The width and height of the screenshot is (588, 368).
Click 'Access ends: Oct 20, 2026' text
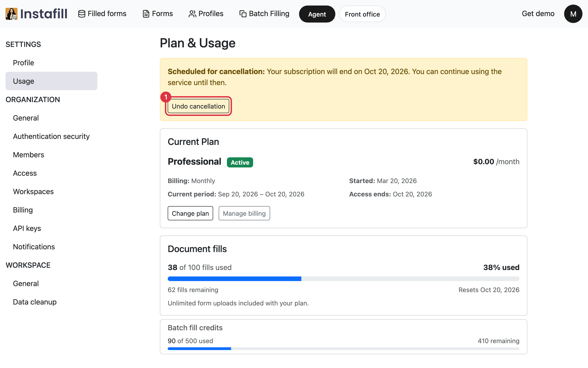[x=390, y=194]
